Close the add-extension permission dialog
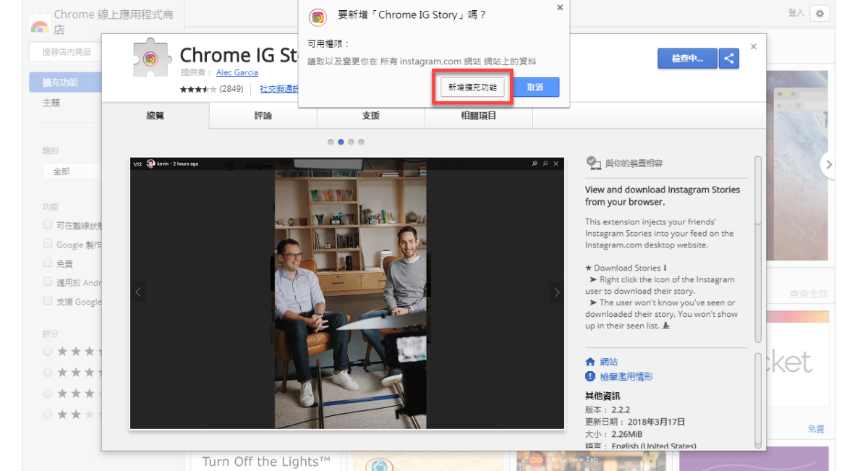The width and height of the screenshot is (868, 471). tap(559, 7)
